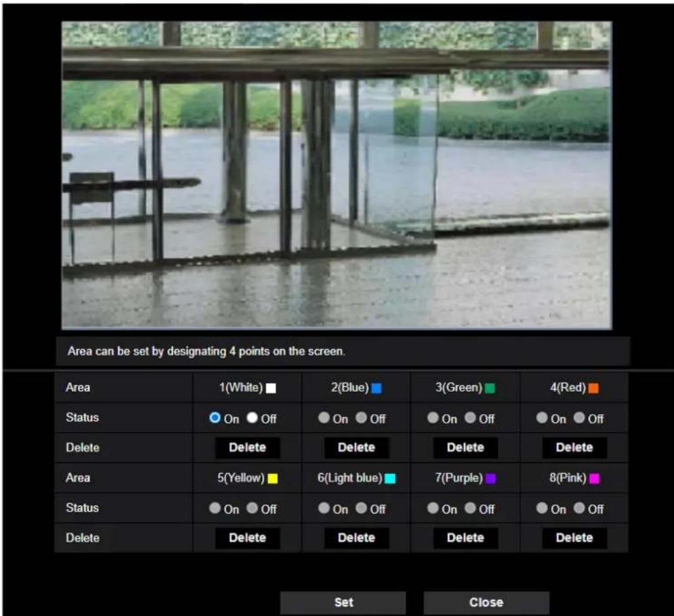This screenshot has height=616, width=674.
Task: Click the '7(Purple)' area label
Action: coord(459,478)
